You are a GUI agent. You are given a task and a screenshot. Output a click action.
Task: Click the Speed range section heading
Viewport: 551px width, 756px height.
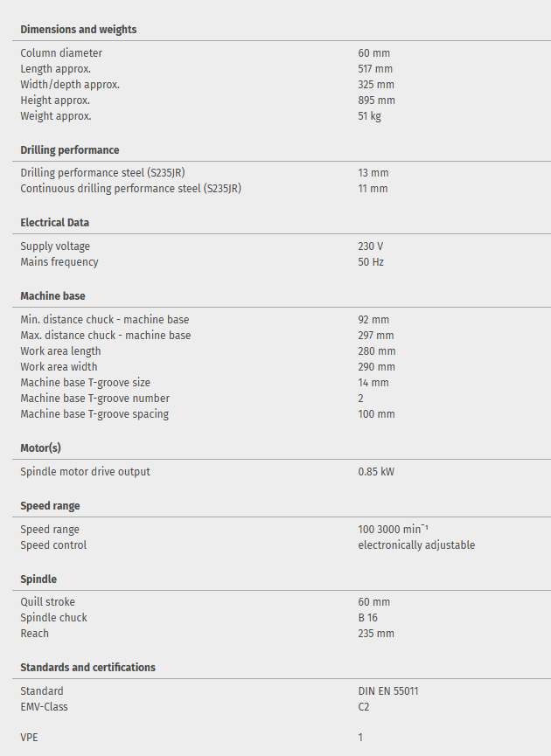(50, 506)
